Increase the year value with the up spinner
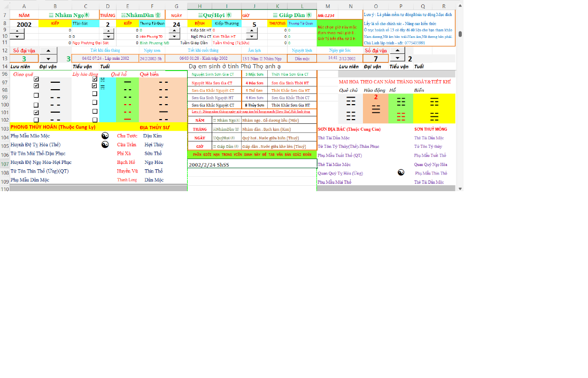 point(18,31)
